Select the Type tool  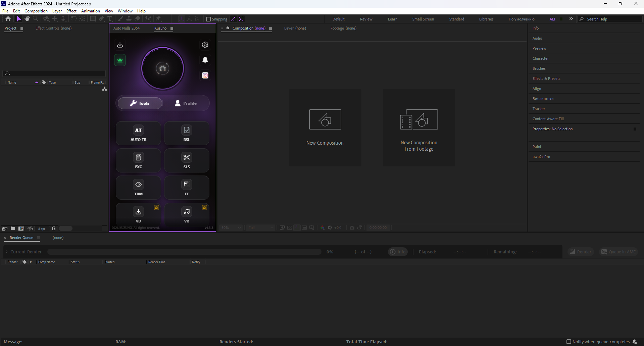click(x=110, y=19)
